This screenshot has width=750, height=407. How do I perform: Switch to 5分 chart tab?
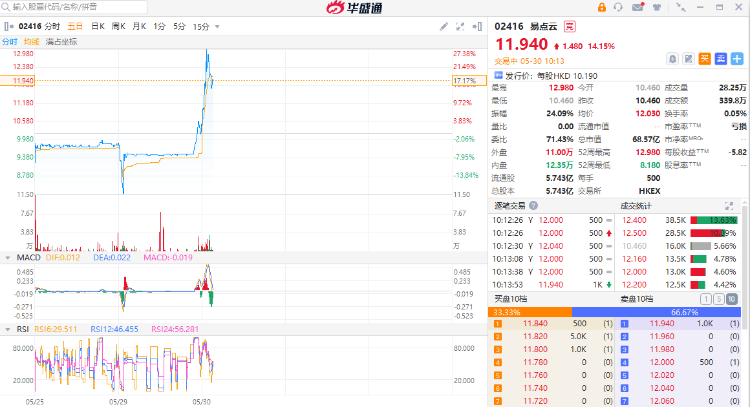click(179, 26)
